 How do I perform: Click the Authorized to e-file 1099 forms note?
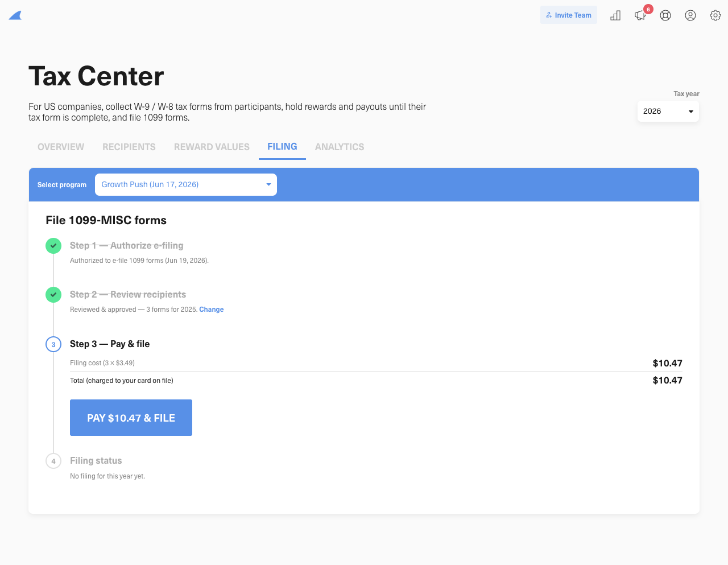point(139,261)
